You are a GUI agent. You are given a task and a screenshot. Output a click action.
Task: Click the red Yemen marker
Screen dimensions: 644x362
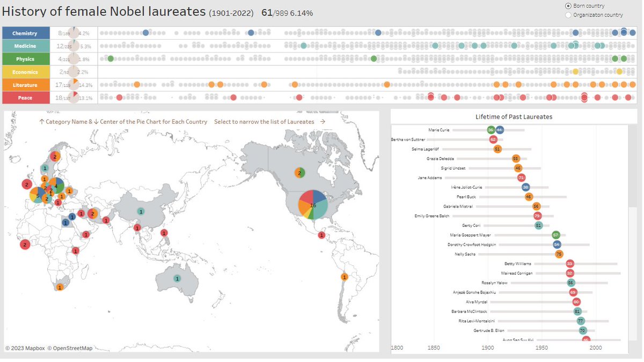(x=85, y=234)
